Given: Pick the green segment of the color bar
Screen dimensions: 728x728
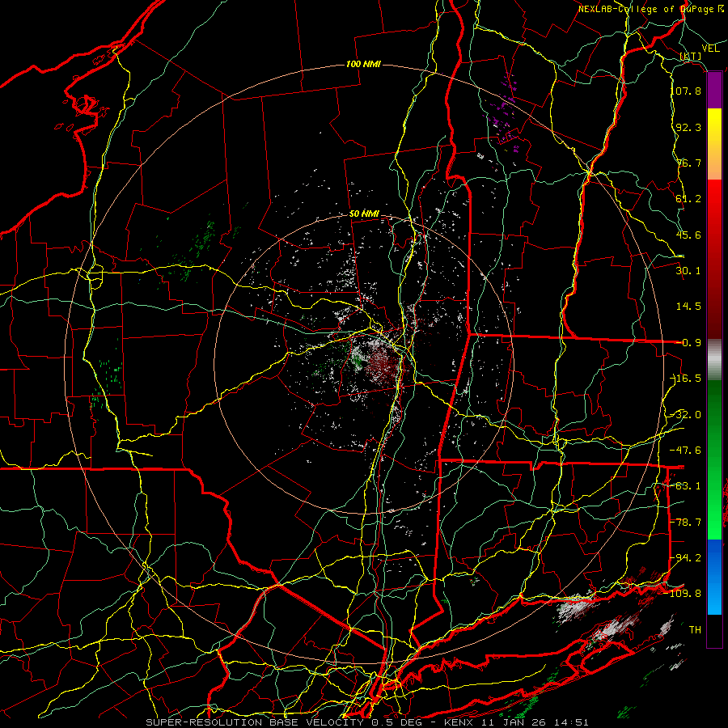Looking at the screenshot, I should [714, 459].
